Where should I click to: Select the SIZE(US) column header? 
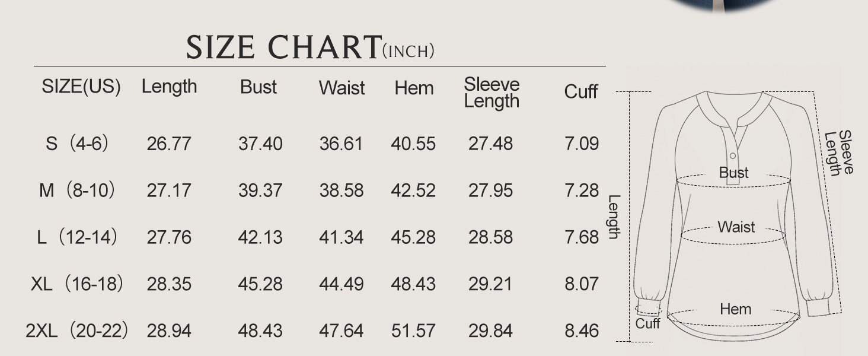pyautogui.click(x=81, y=87)
